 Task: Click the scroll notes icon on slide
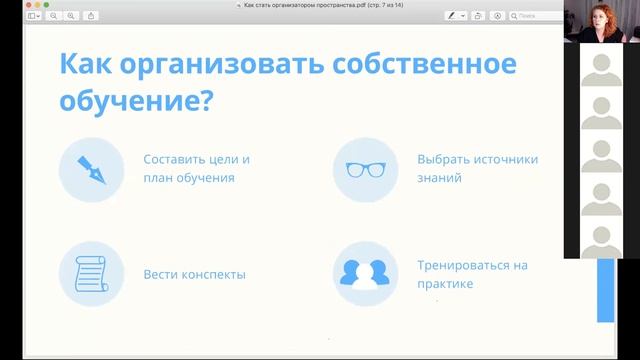[91, 274]
